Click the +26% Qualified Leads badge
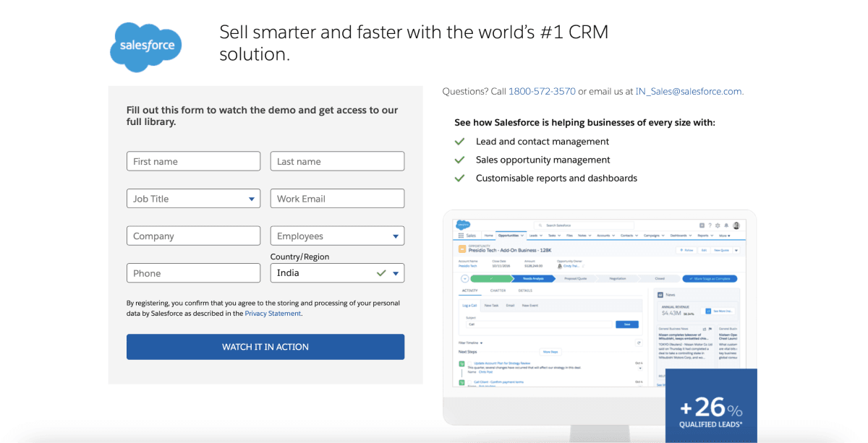 (711, 405)
